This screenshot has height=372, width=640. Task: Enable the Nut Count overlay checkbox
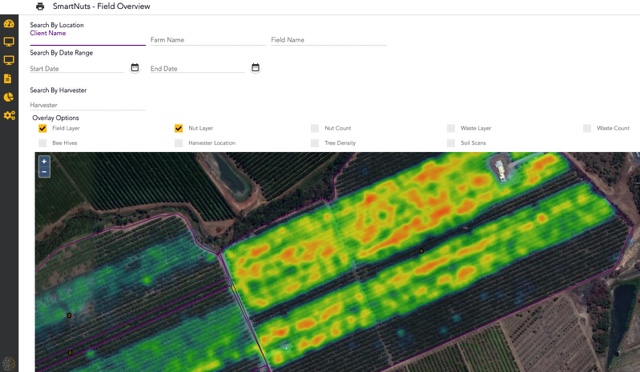315,128
